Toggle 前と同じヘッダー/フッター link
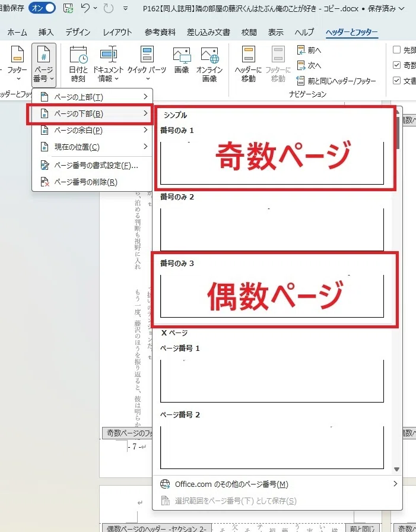Screen dimensions: 416x532 pyautogui.click(x=336, y=81)
